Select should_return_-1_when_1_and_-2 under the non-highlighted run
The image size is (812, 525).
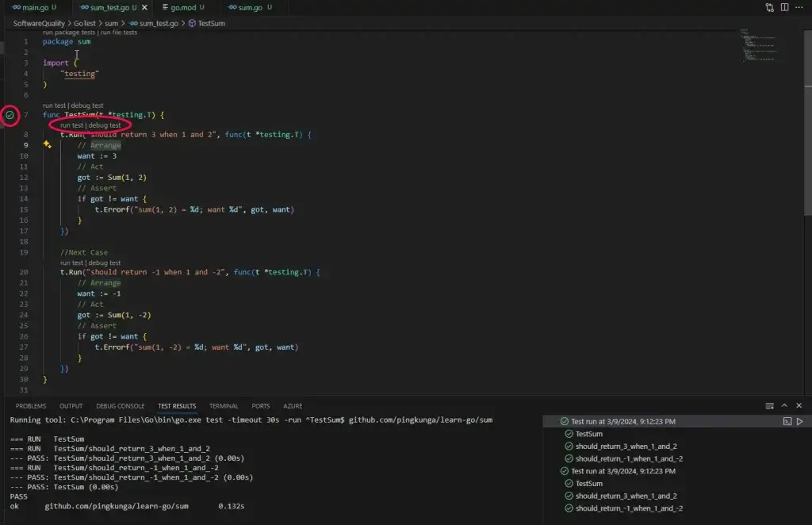629,508
